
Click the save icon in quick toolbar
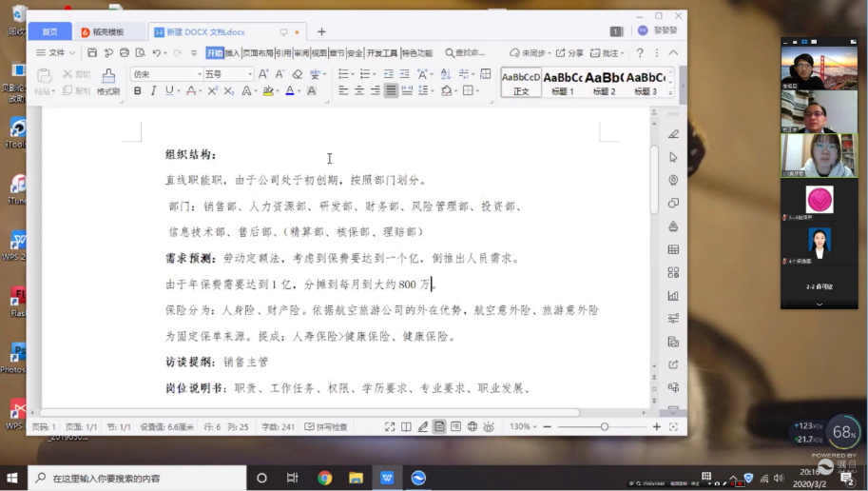(92, 53)
